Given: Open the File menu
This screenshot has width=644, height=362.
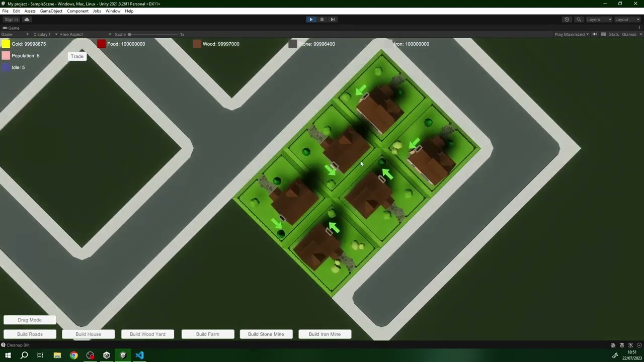Looking at the screenshot, I should pos(5,11).
